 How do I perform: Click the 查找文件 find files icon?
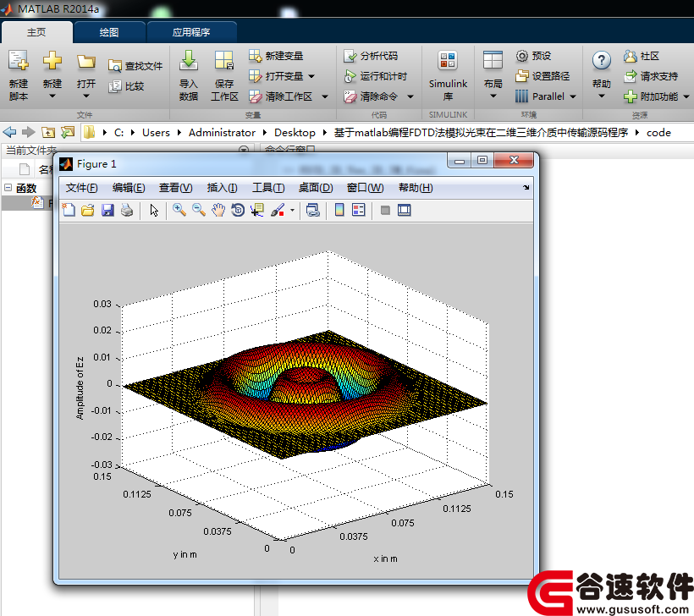coord(115,66)
